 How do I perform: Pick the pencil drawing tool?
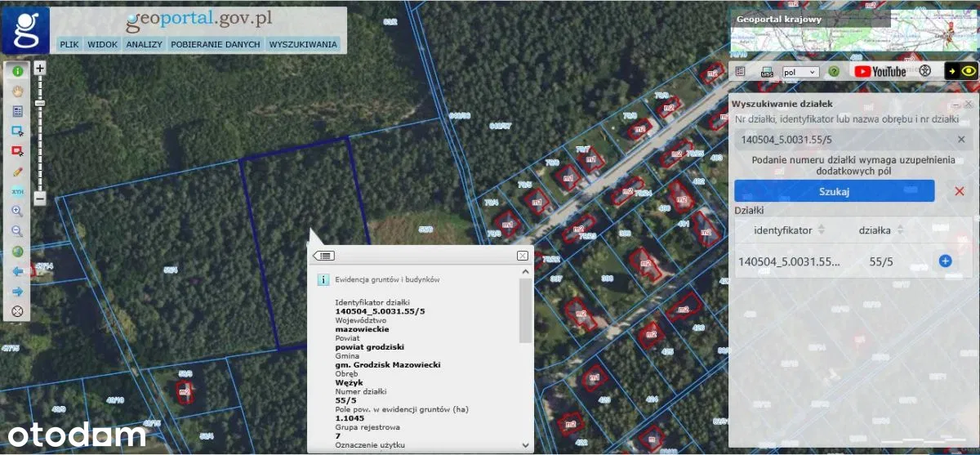tap(17, 172)
